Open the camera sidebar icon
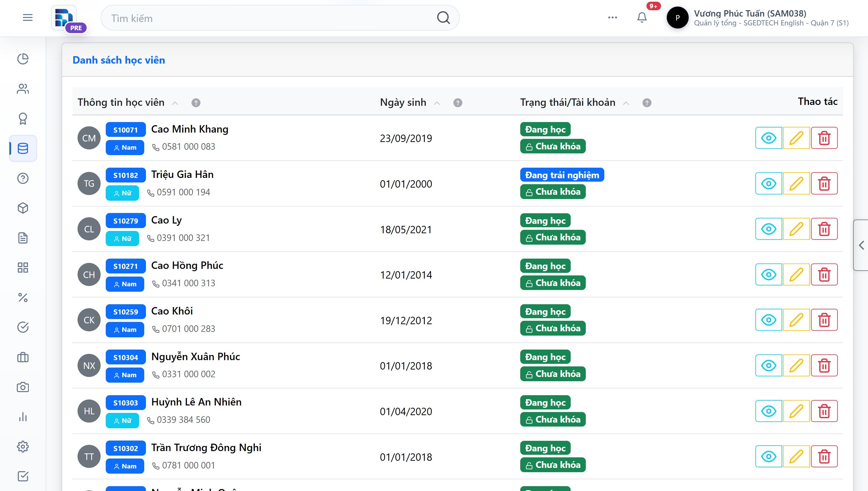Viewport: 868px width, 491px height. click(x=23, y=387)
